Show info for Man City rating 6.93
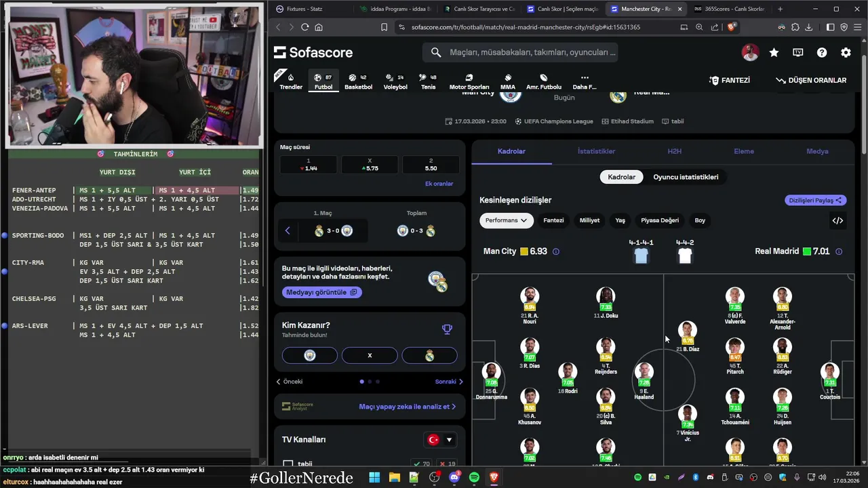This screenshot has width=868, height=488. click(556, 251)
